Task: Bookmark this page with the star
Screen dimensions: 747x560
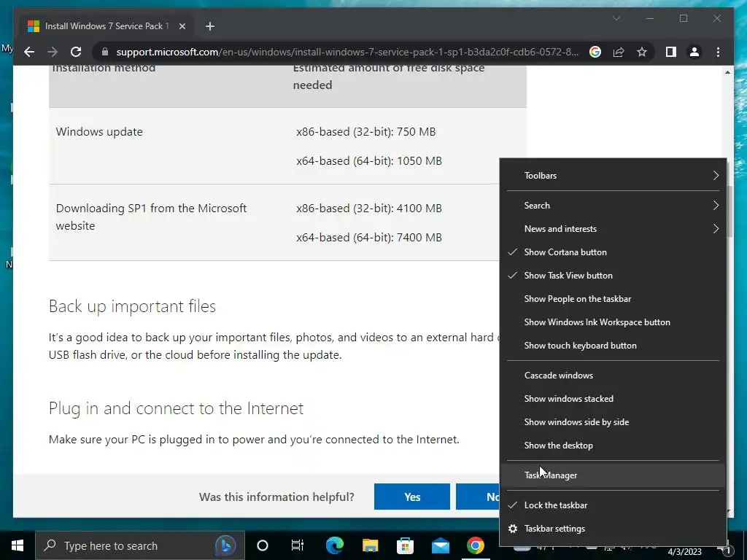Action: click(x=642, y=52)
